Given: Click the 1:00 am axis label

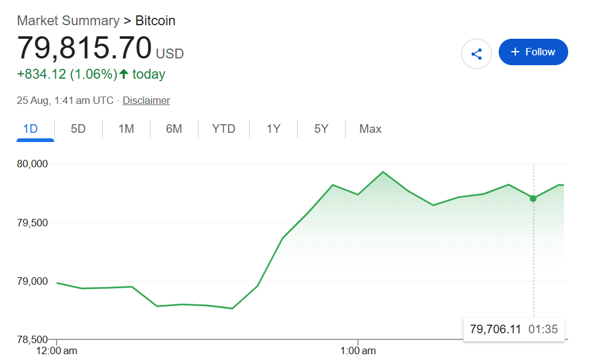Looking at the screenshot, I should (x=358, y=350).
